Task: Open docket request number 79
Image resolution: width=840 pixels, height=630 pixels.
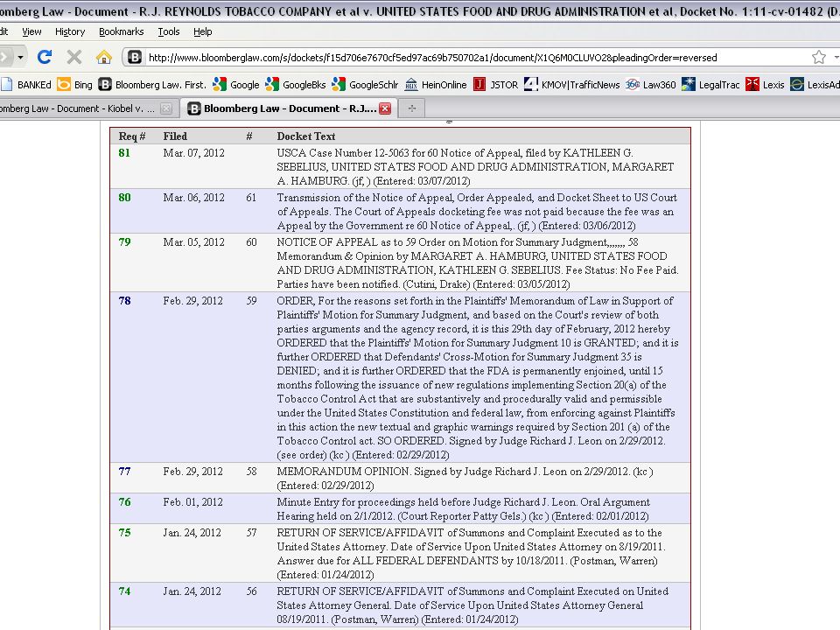Action: click(x=124, y=241)
